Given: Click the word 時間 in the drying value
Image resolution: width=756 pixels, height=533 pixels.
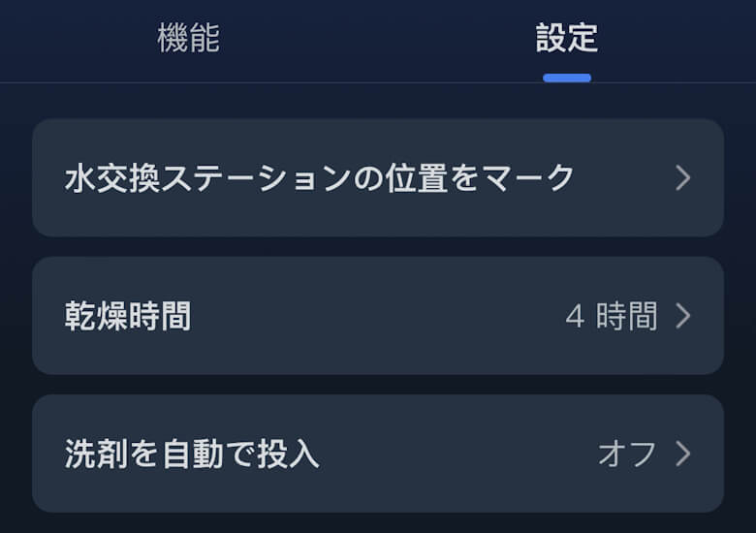Looking at the screenshot, I should click(x=627, y=317).
